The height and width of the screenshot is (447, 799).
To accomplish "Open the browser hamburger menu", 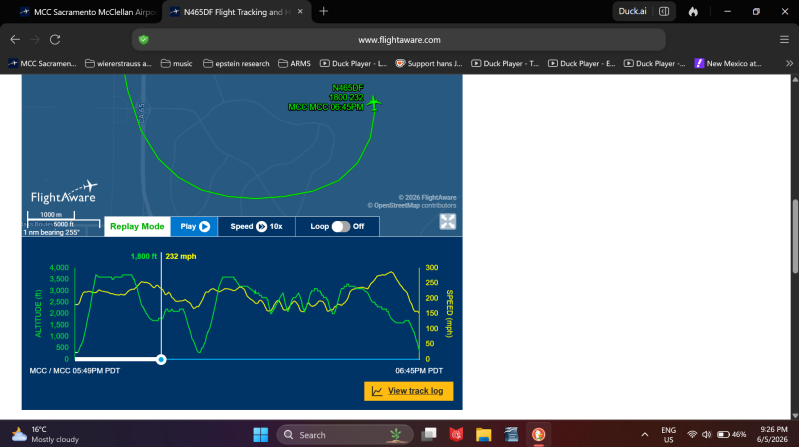I will [x=784, y=40].
